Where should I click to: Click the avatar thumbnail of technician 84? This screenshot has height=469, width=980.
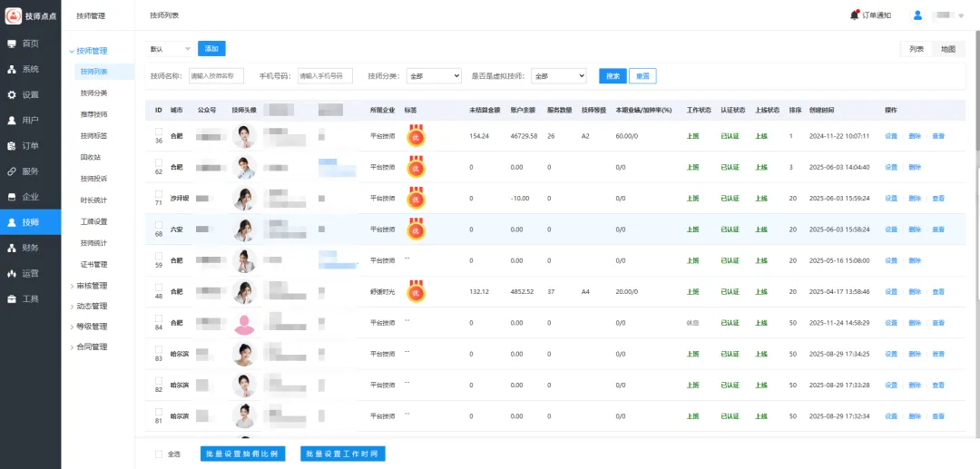[245, 323]
